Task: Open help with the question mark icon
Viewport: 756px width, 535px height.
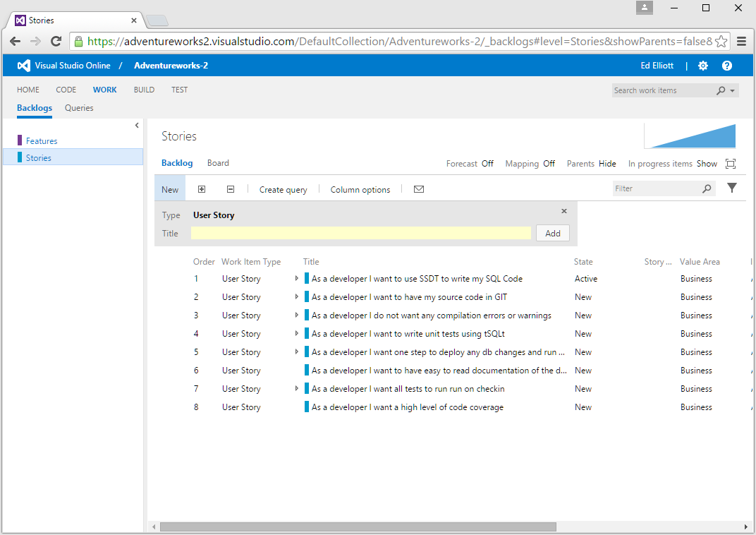Action: 727,66
